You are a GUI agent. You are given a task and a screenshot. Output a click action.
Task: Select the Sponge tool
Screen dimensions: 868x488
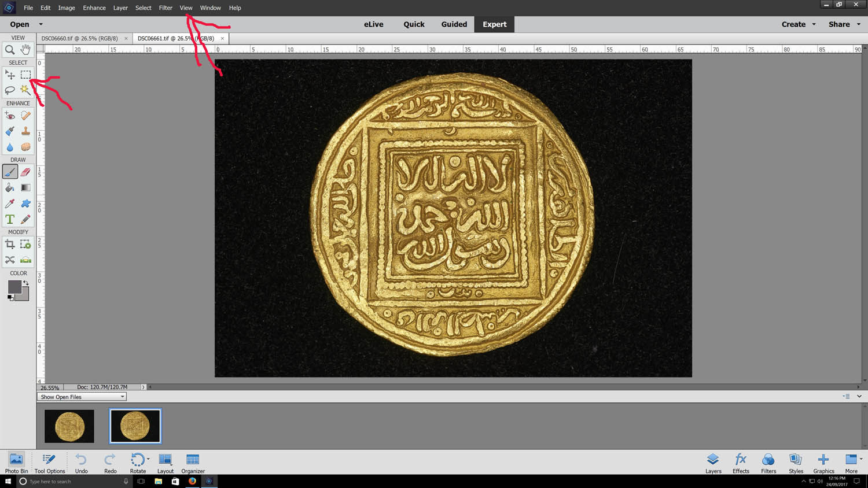[x=25, y=147]
